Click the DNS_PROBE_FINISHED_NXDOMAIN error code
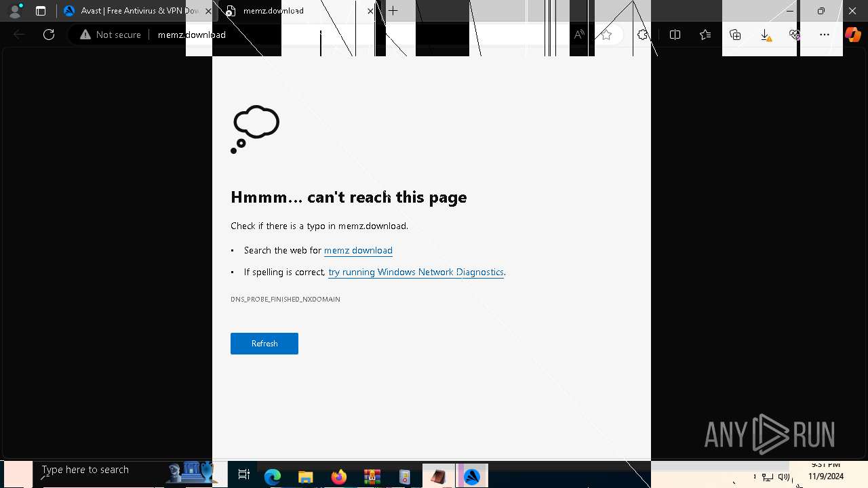 click(285, 299)
